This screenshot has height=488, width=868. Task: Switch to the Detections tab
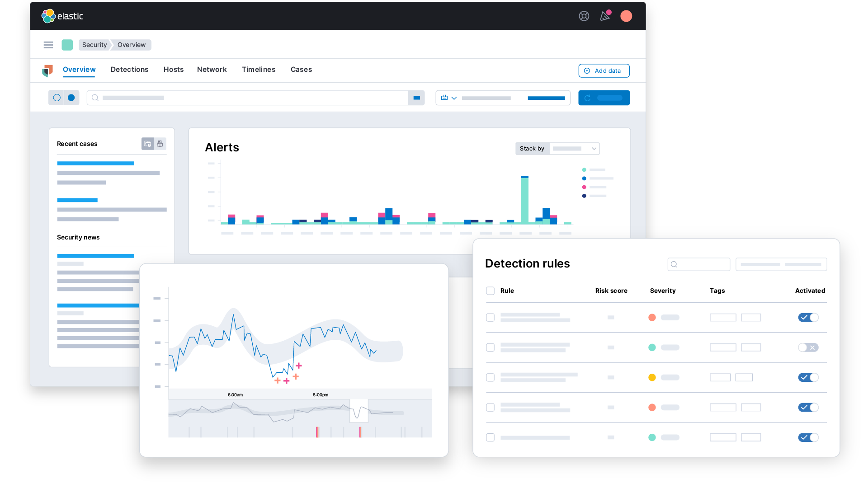129,69
